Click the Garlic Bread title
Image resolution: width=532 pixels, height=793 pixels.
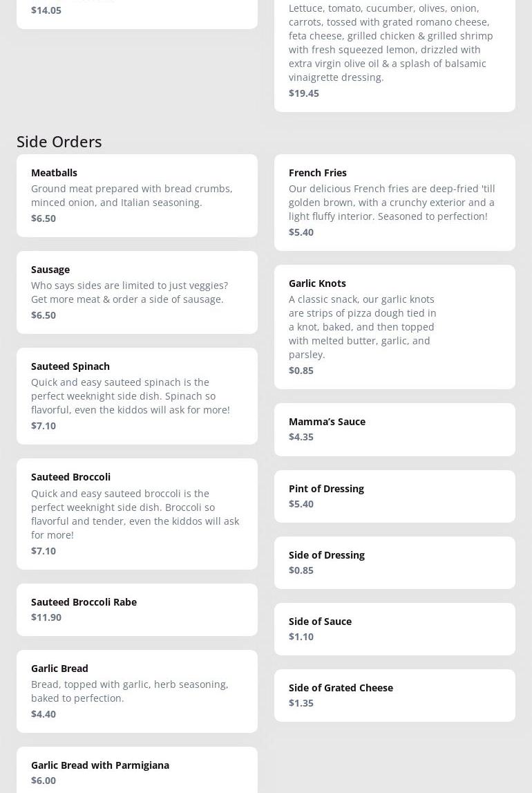(59, 669)
